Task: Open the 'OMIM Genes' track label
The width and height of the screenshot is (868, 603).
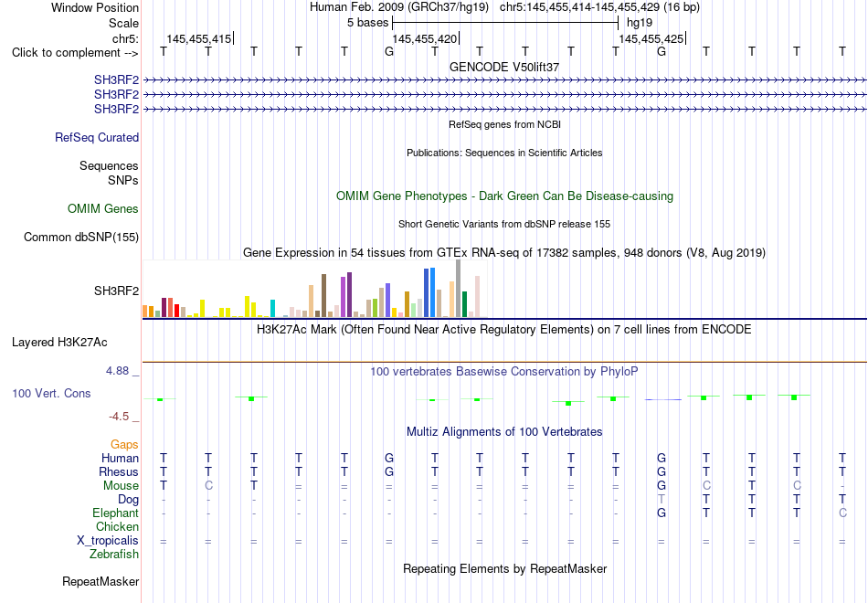Action: [103, 208]
